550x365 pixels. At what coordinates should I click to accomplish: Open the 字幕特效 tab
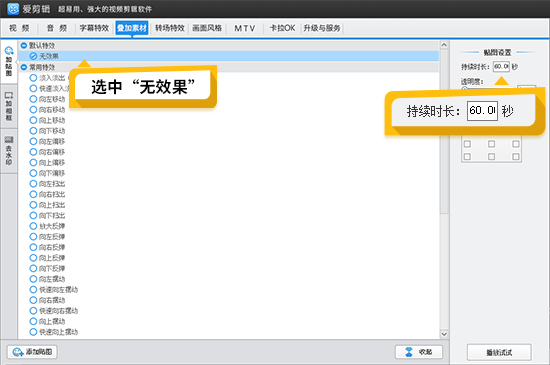(94, 28)
